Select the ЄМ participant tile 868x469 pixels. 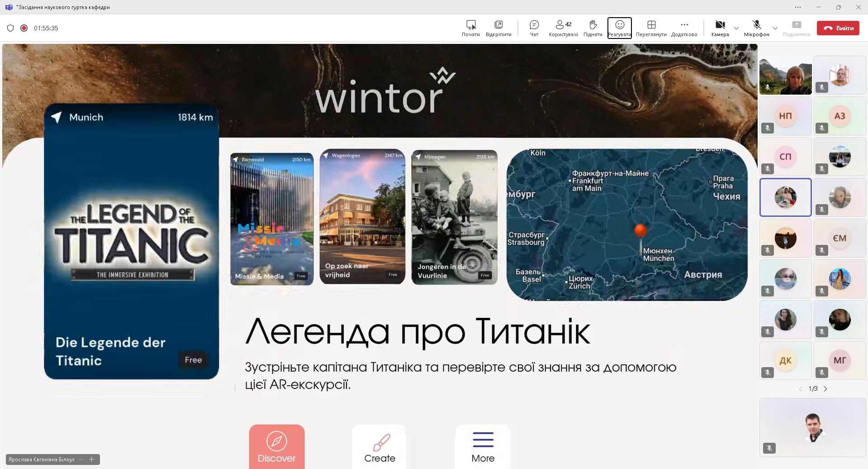click(x=840, y=238)
